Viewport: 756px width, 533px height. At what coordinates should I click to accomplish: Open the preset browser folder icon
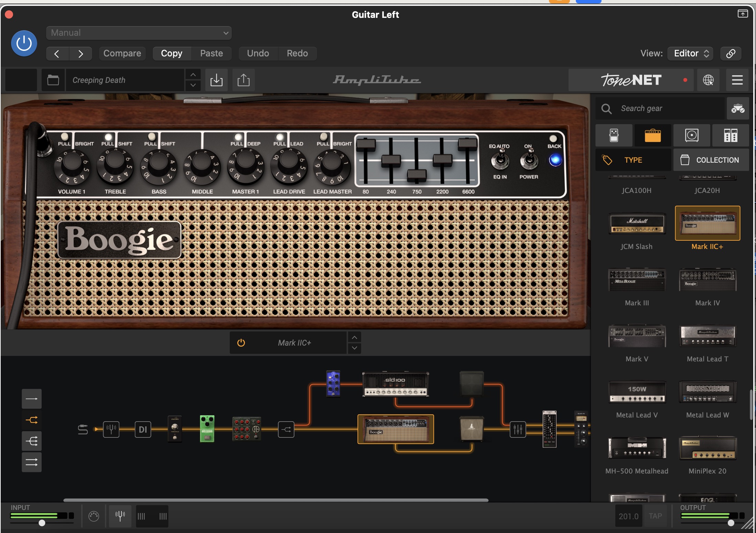pos(53,80)
